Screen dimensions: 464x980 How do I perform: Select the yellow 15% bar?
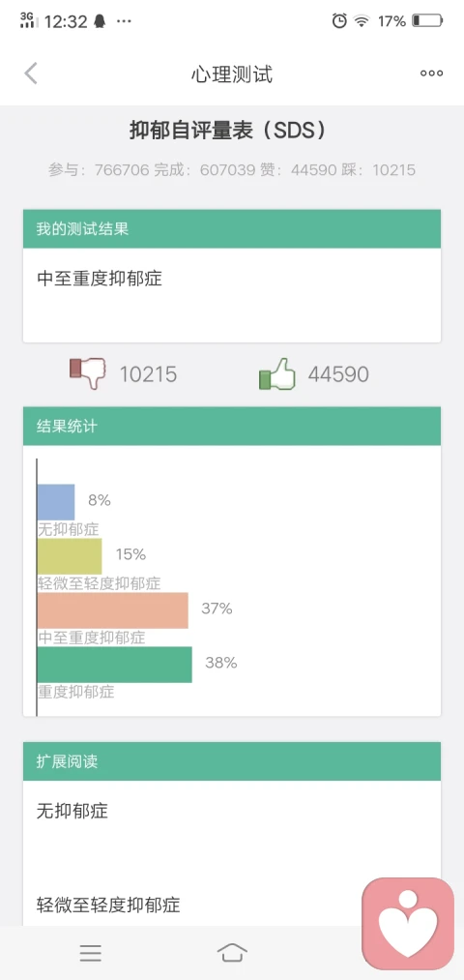point(70,556)
